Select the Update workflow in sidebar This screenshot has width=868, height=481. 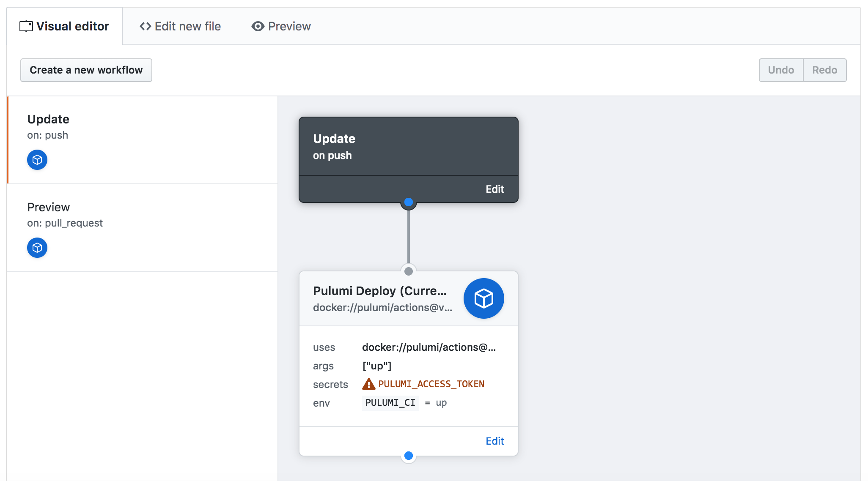[143, 140]
